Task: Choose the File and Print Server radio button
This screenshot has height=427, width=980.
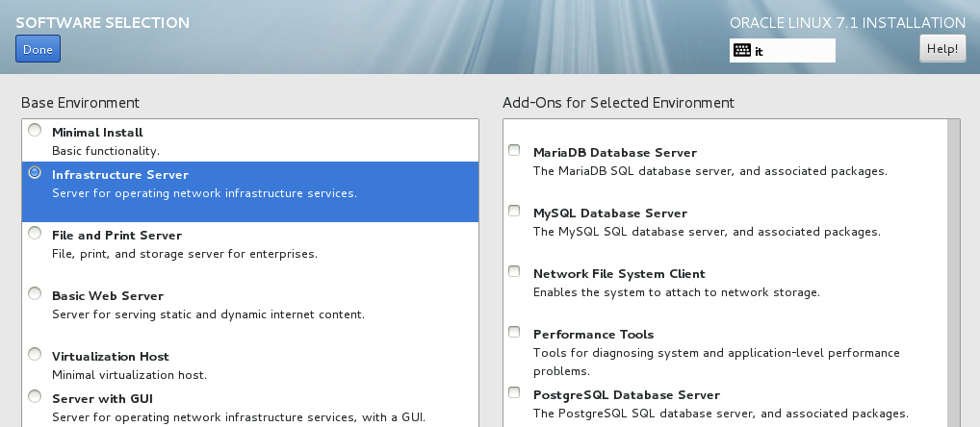Action: tap(35, 233)
